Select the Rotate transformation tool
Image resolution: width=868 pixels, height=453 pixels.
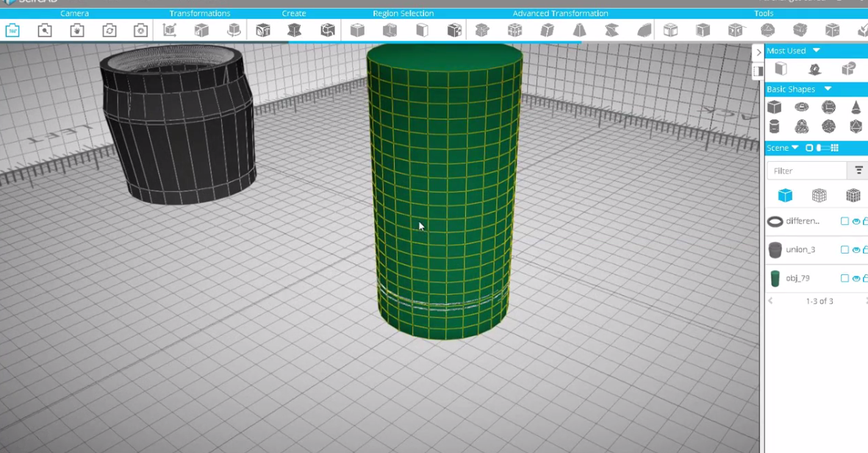tap(234, 30)
